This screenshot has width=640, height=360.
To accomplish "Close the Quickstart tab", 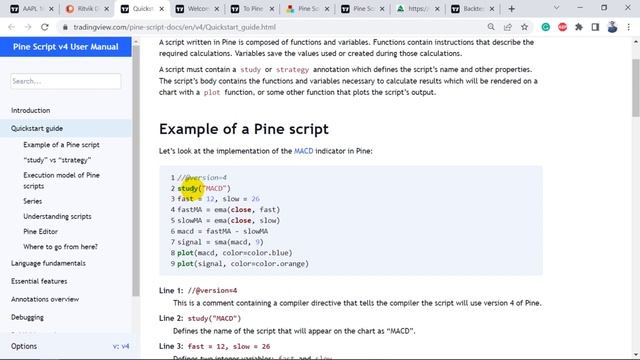I will pyautogui.click(x=162, y=9).
